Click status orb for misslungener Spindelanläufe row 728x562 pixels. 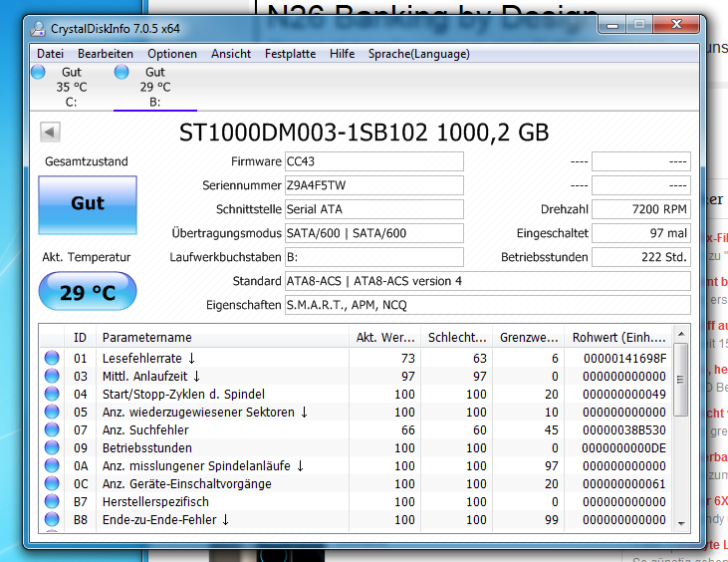[52, 465]
